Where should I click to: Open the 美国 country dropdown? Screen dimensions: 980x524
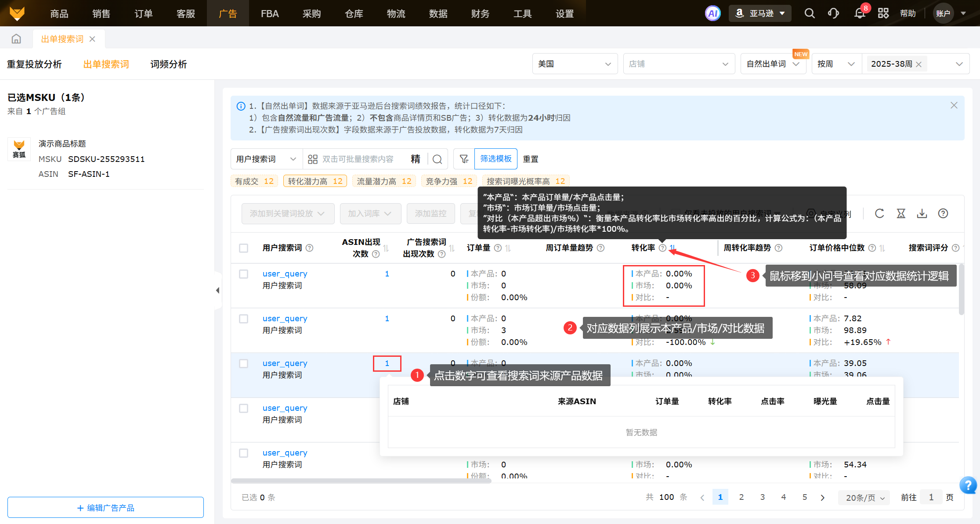point(575,64)
